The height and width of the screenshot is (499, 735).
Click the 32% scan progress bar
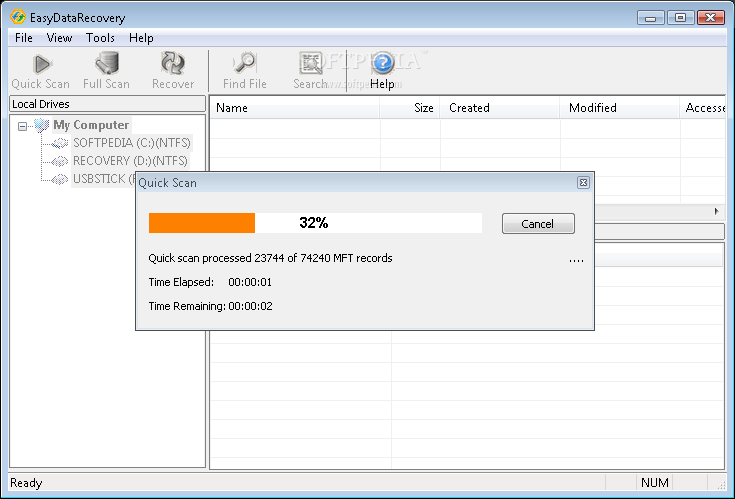[x=315, y=223]
